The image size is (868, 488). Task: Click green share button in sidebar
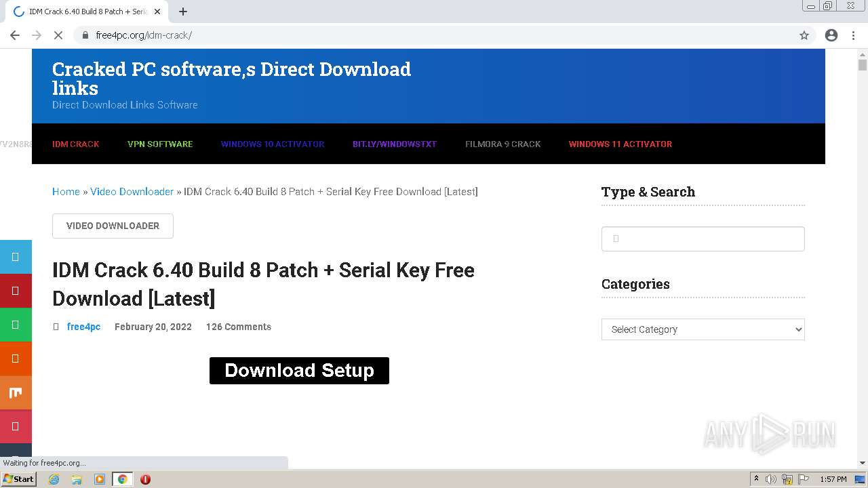coord(16,325)
